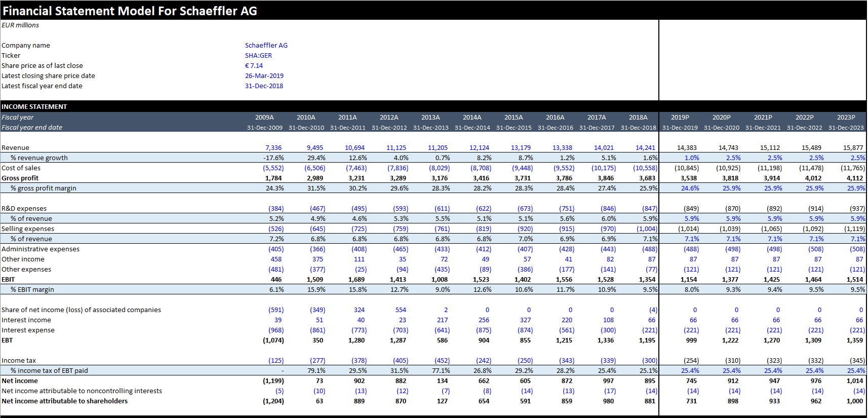868x418 pixels.
Task: Click the Net income row label
Action: [20, 381]
